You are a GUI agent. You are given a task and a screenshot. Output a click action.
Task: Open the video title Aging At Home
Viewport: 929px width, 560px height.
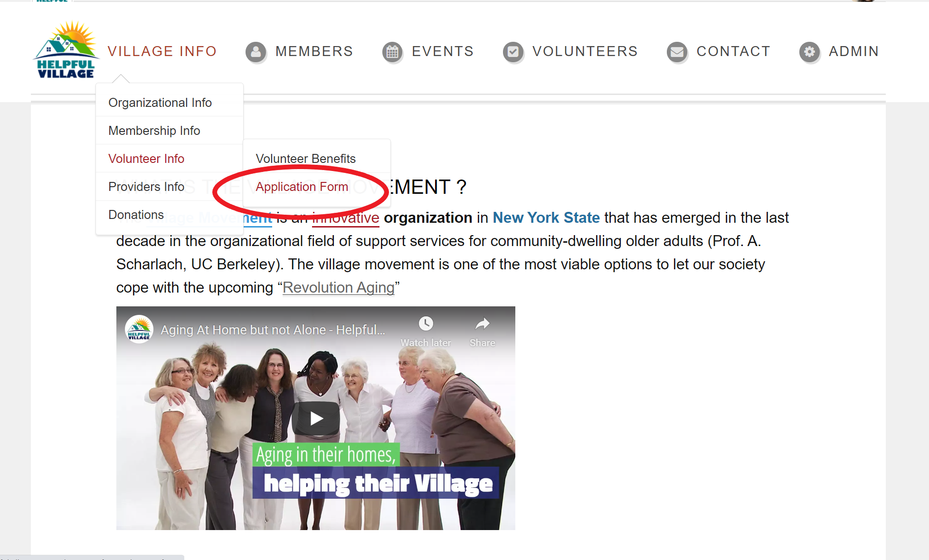273,330
